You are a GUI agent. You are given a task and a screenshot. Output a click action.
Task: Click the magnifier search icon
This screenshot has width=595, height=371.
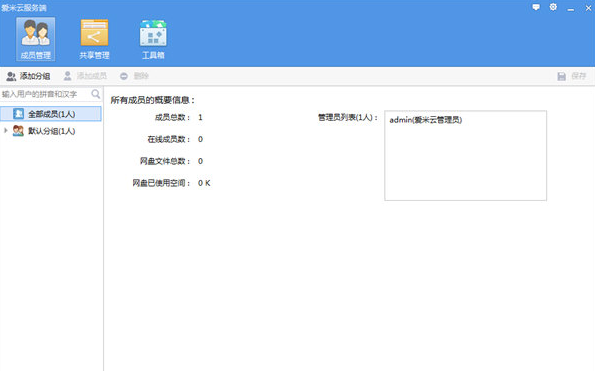pos(96,94)
